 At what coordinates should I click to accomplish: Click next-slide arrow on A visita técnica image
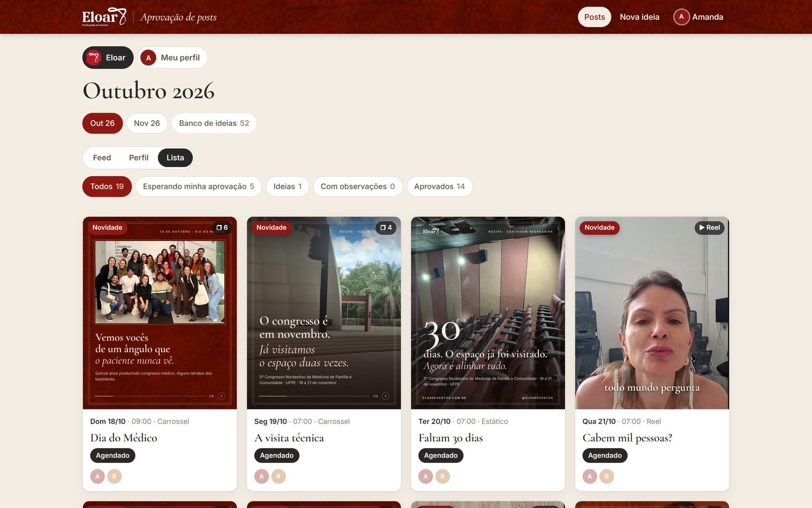pyautogui.click(x=385, y=396)
